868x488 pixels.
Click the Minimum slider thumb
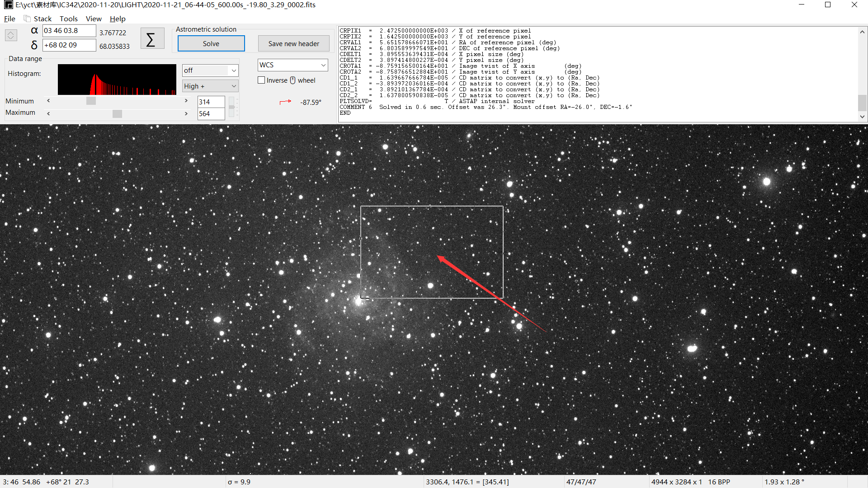click(91, 101)
